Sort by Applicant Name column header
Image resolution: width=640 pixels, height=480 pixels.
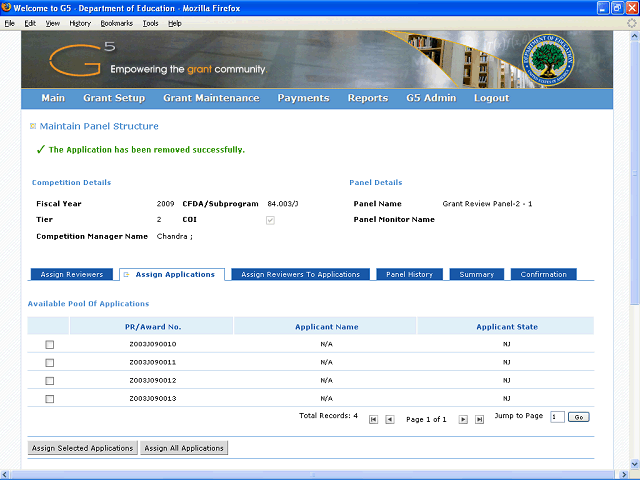tap(327, 327)
